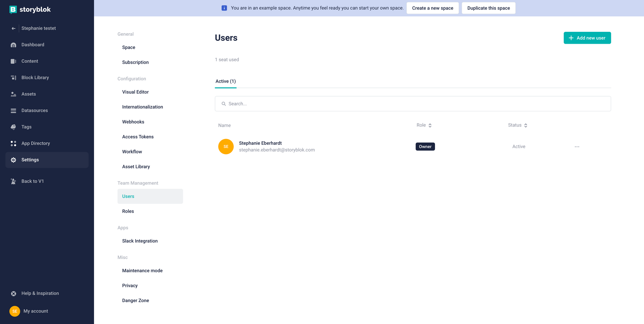Click the Stephanie Eberhardt user name

260,143
